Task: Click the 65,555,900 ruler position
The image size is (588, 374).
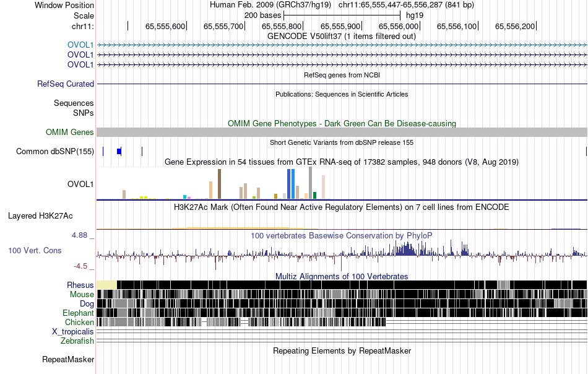Action: click(x=340, y=26)
